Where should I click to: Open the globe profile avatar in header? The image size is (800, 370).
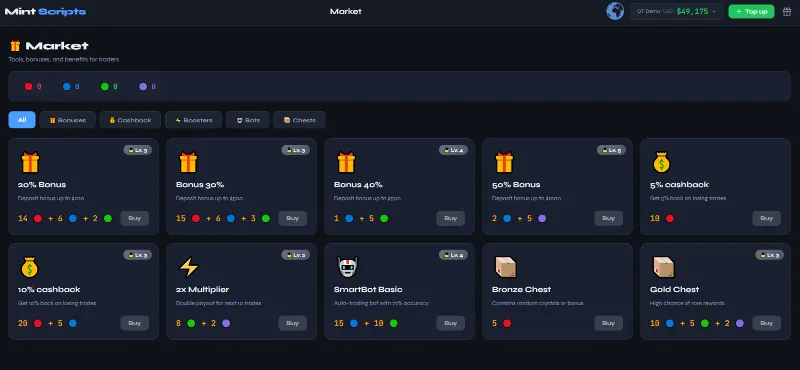615,11
